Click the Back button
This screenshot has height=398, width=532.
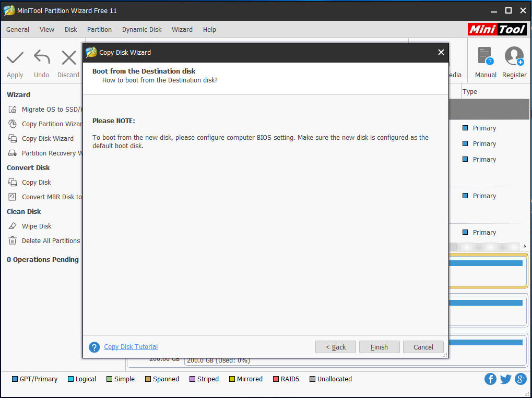pos(336,347)
